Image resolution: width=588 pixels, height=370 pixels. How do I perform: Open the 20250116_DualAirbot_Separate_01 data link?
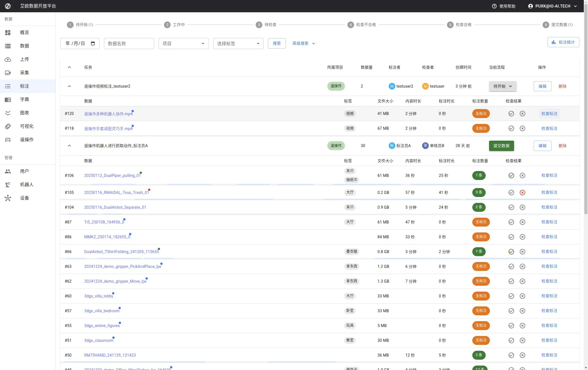coord(115,207)
